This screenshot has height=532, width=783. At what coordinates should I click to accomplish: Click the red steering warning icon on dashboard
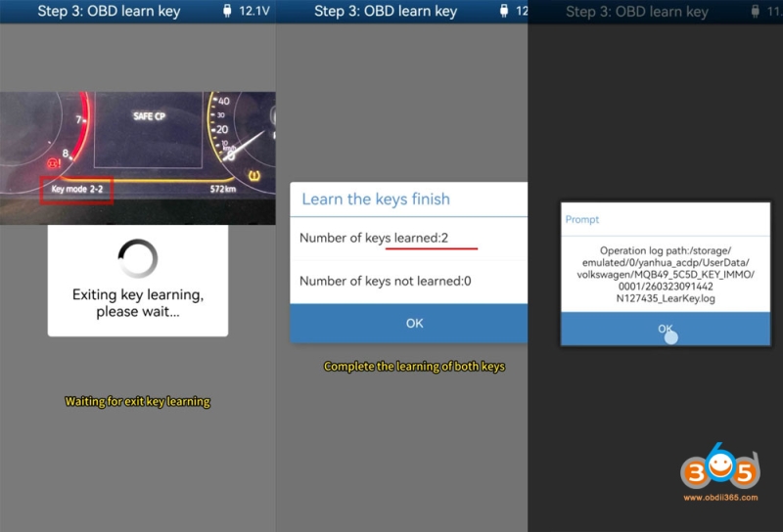click(52, 164)
